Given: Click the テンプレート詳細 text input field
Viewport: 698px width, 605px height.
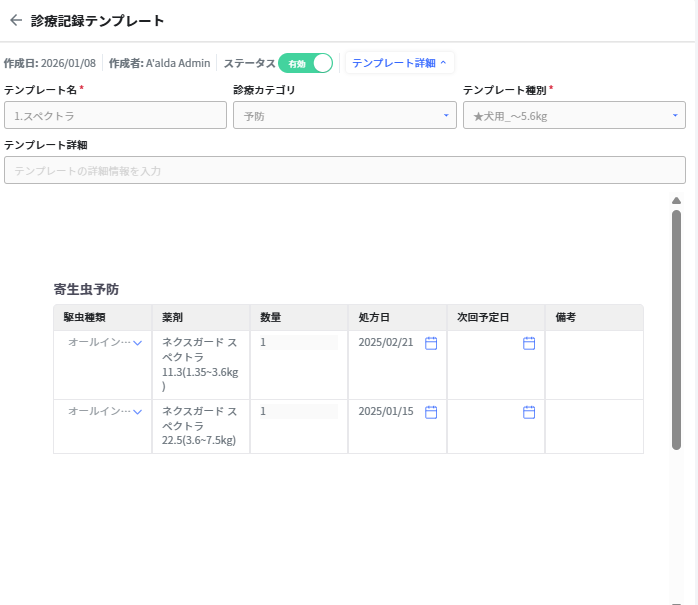Looking at the screenshot, I should click(x=345, y=170).
